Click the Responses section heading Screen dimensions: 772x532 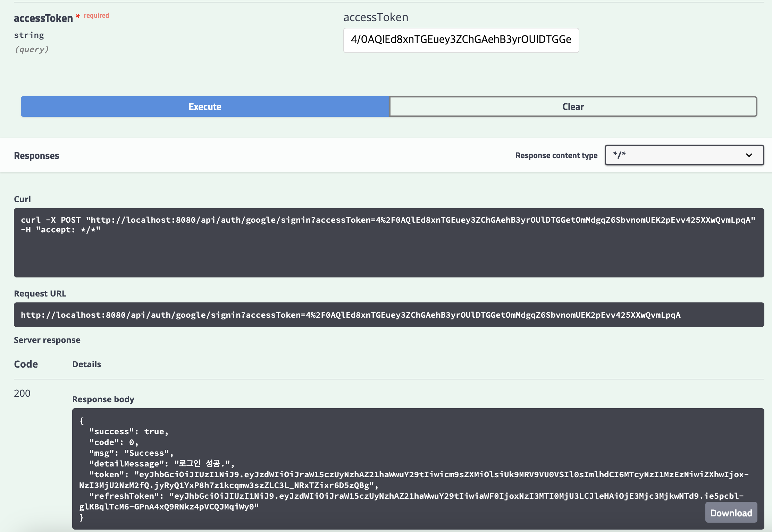pos(36,156)
